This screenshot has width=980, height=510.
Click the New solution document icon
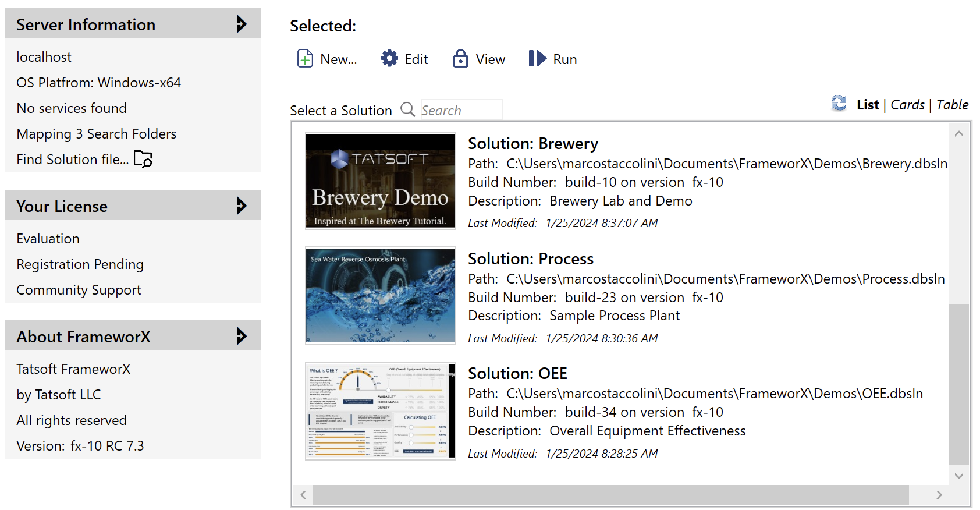305,59
